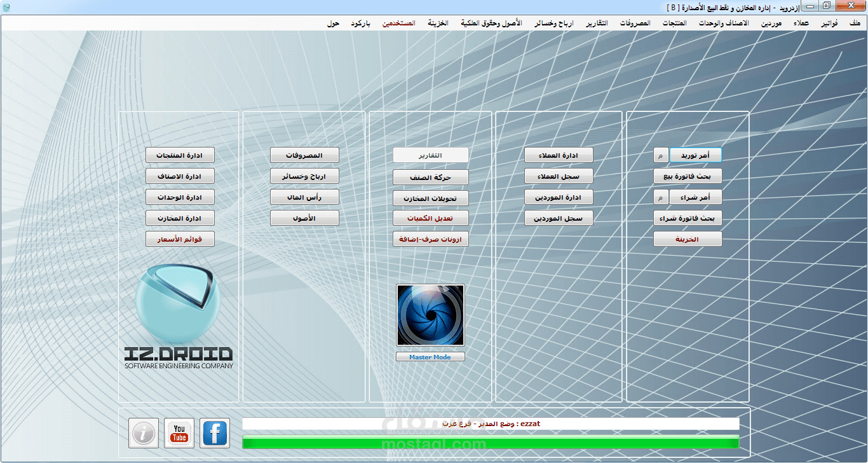Open the info icon button
Screen dimensions: 868x463
tap(144, 433)
